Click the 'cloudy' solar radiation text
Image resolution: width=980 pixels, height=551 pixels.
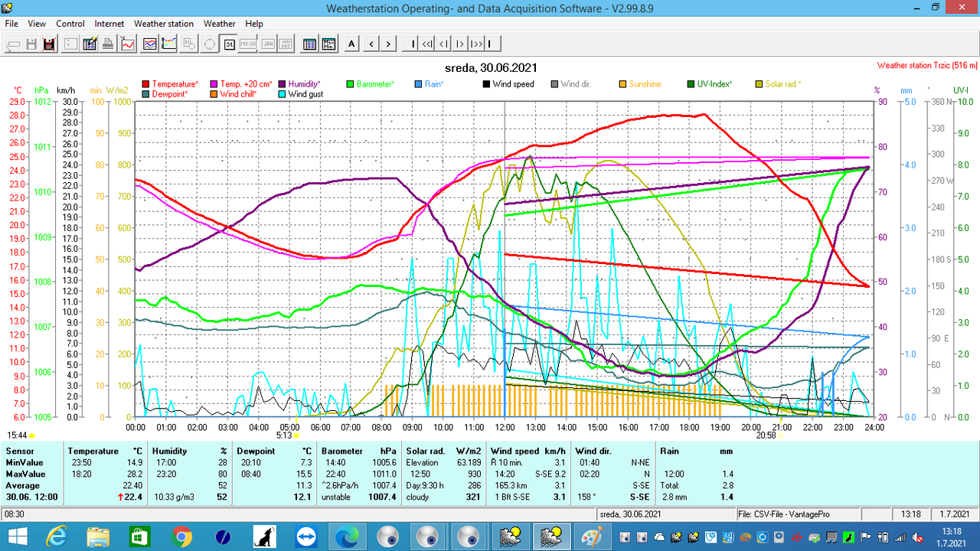point(418,497)
